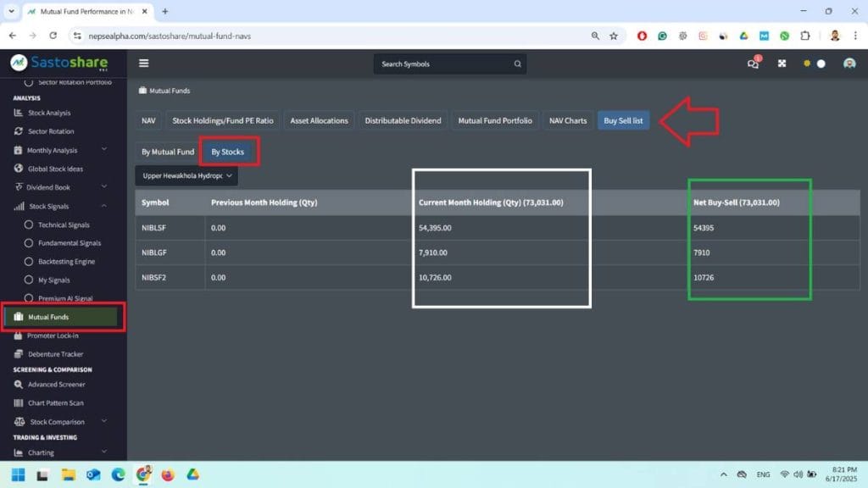Select the Backtesting Engine radio item
The image size is (868, 488).
[x=29, y=261]
